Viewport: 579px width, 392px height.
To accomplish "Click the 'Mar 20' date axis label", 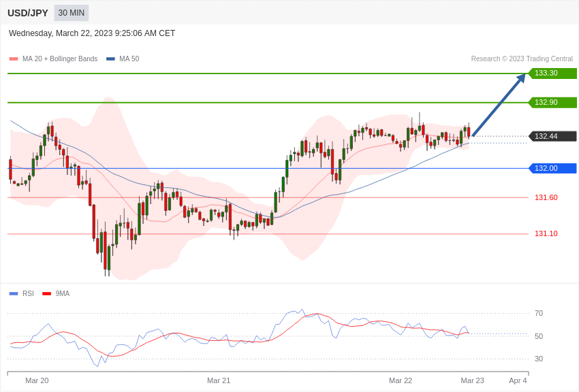I will [x=37, y=380].
